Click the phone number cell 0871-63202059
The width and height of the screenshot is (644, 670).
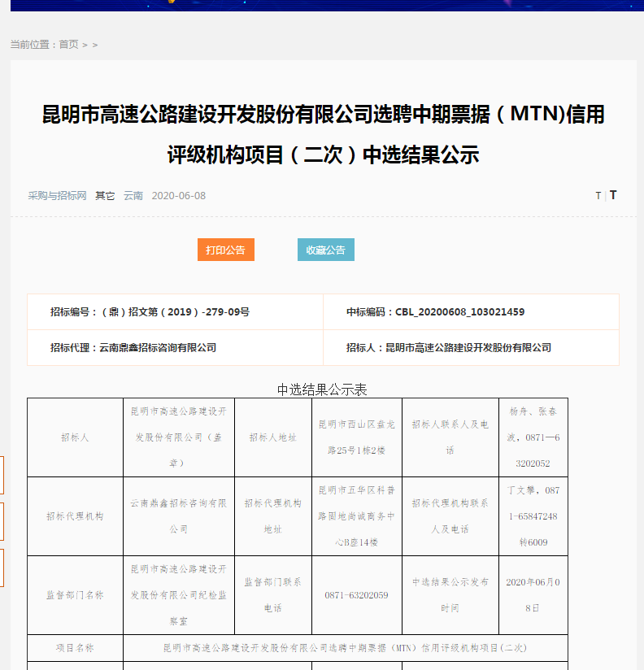[356, 595]
